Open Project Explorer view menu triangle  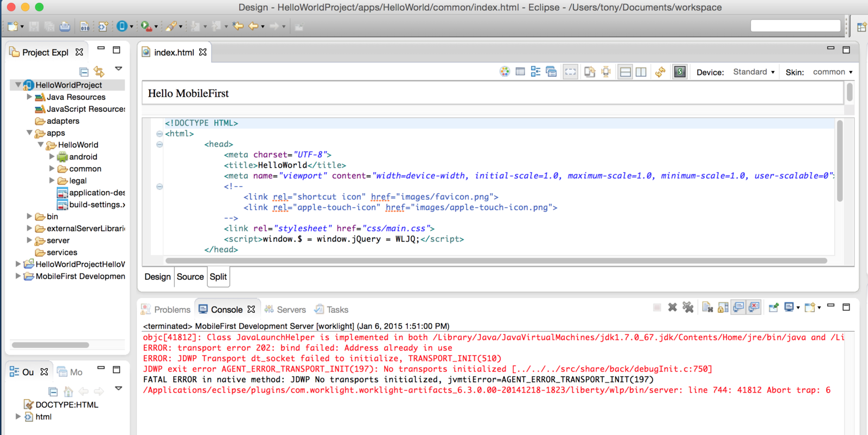coord(118,69)
